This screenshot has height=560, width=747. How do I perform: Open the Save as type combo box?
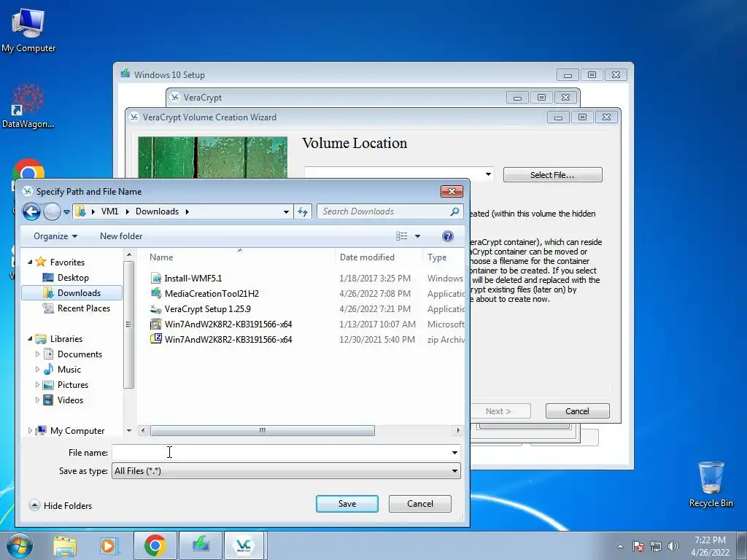coord(286,471)
